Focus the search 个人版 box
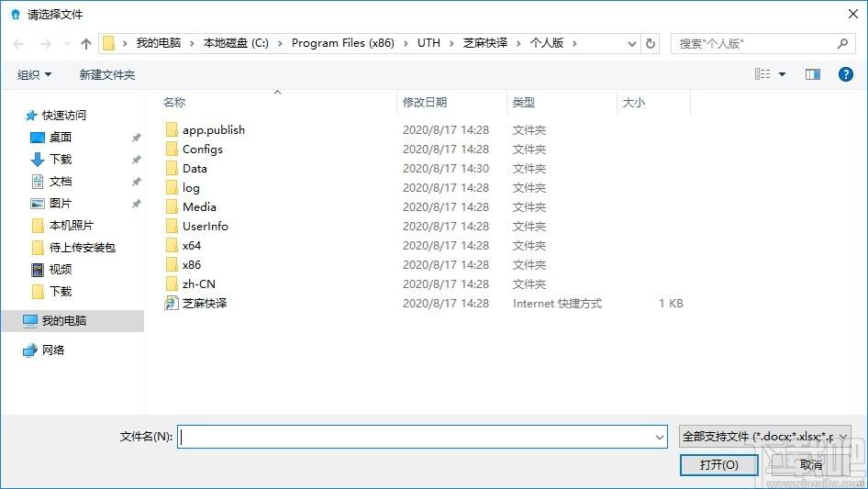This screenshot has width=868, height=489. pyautogui.click(x=762, y=43)
